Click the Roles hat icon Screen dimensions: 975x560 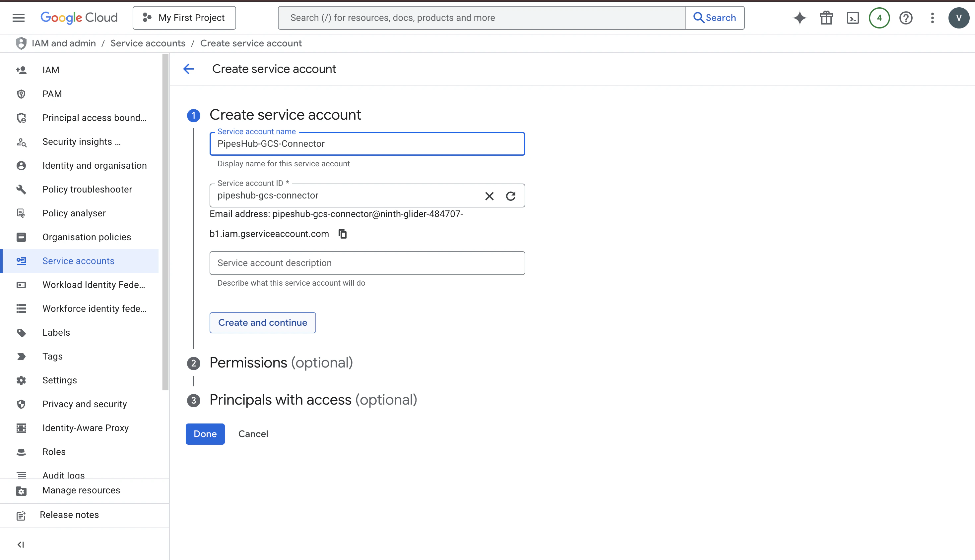(21, 452)
